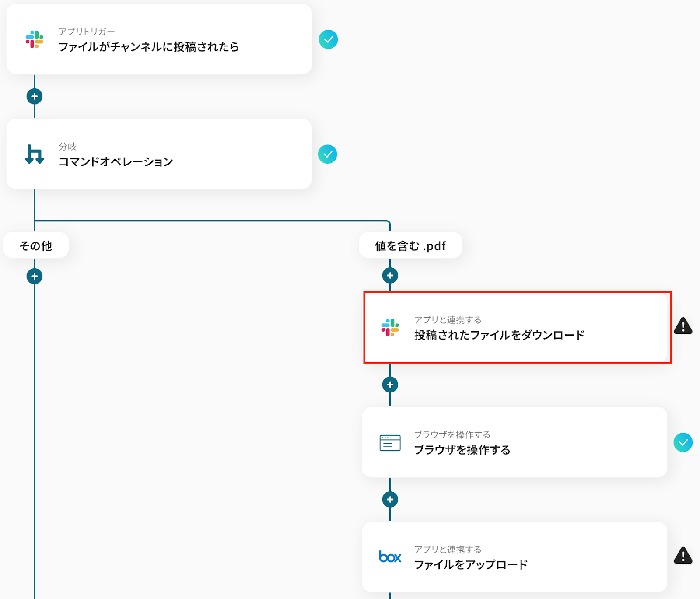
Task: Click the warning icon beside 投稿されたファイルをダウンロード
Action: pos(683,326)
